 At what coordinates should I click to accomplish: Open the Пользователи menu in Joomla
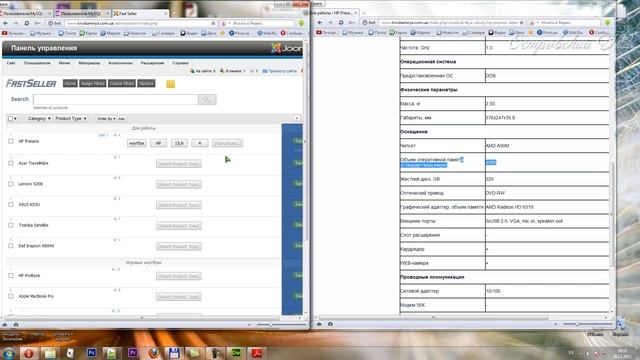37,63
